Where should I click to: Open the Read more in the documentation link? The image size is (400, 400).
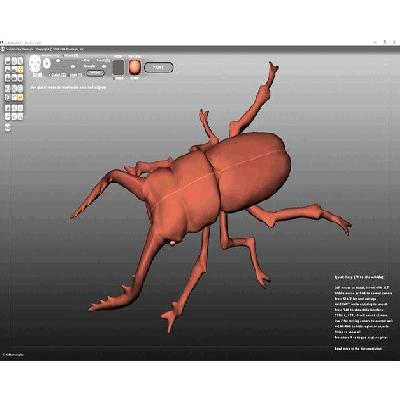point(358,349)
